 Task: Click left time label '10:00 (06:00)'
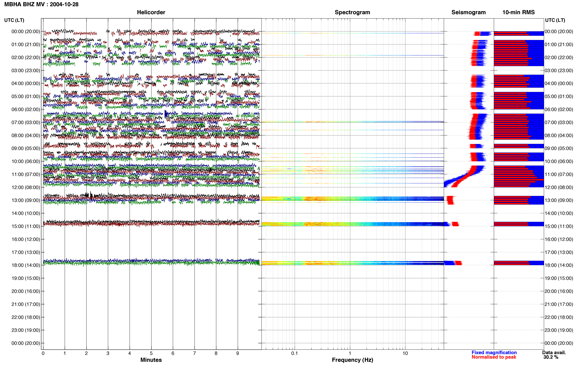(x=26, y=161)
